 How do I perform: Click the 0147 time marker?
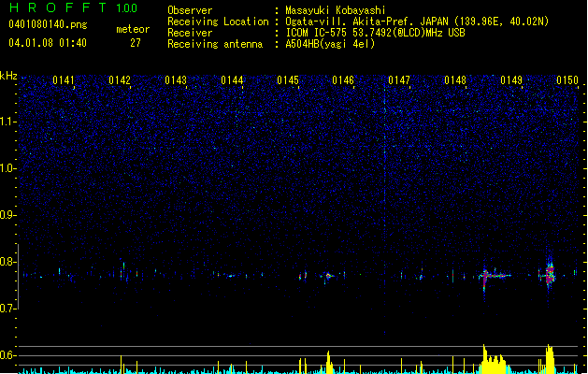[x=399, y=80]
